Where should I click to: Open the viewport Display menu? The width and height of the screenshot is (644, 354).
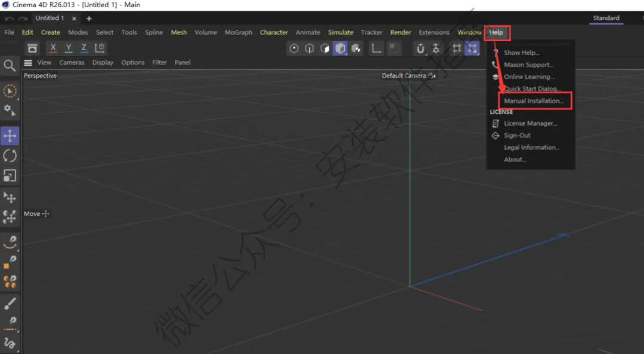tap(103, 63)
